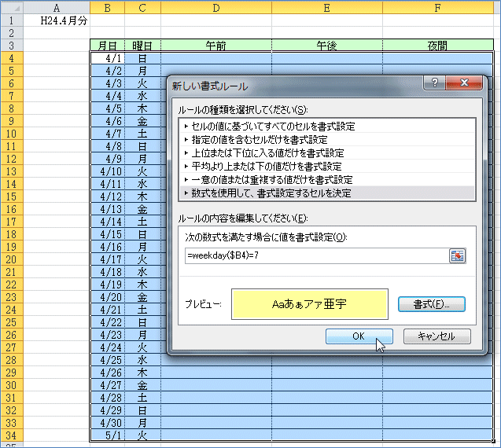This screenshot has height=448, width=501.
Task: Click the 夜間 header cell
Action: 438,46
